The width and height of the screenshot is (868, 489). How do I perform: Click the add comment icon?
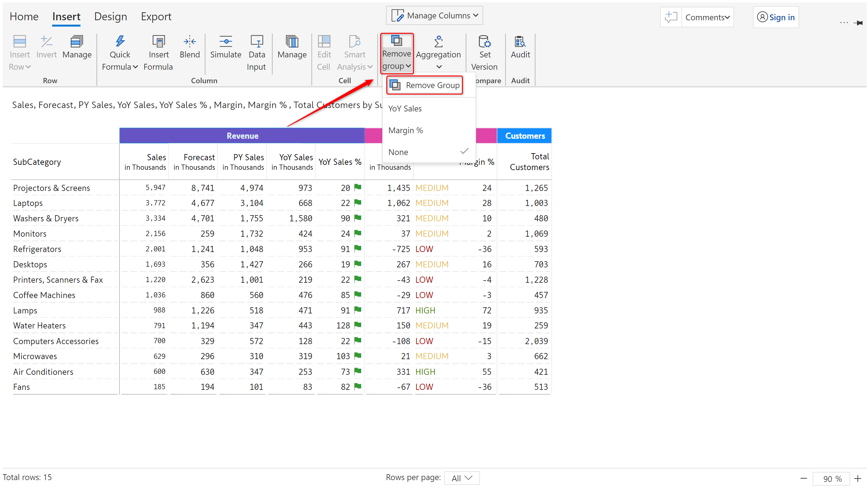tap(671, 17)
